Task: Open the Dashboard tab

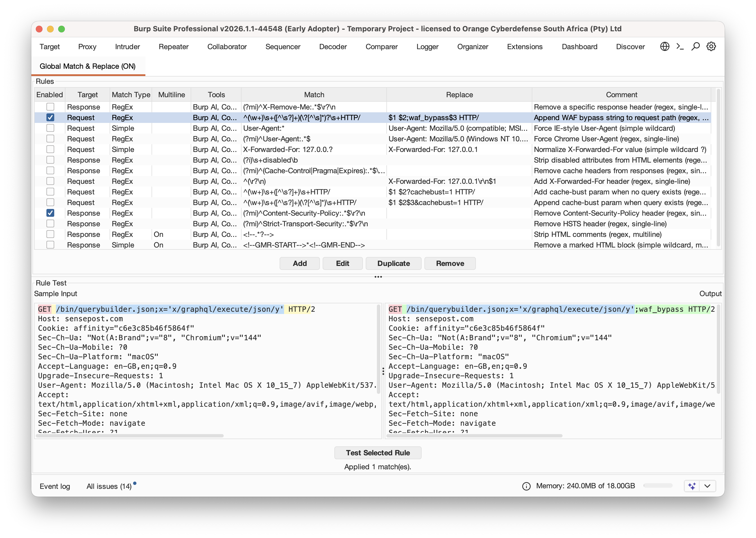Action: [x=579, y=47]
